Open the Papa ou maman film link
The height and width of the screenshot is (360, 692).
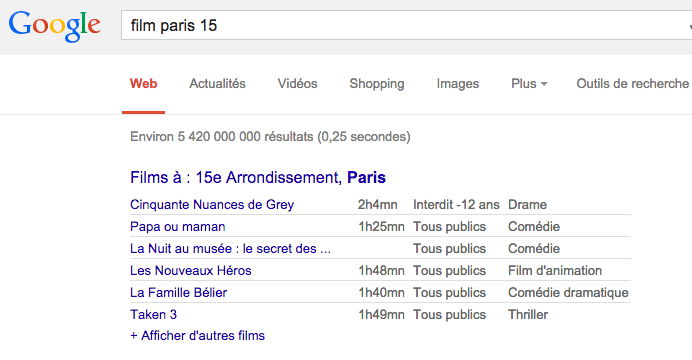177,227
